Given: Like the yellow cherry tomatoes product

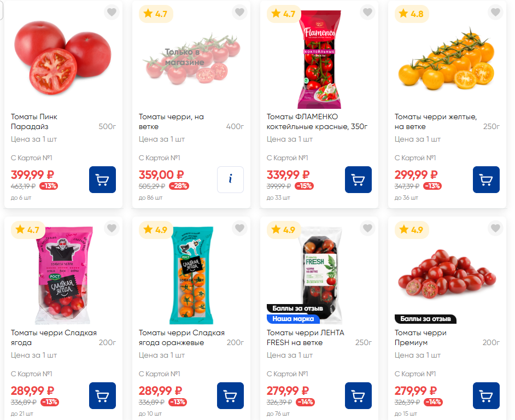Looking at the screenshot, I should 495,12.
